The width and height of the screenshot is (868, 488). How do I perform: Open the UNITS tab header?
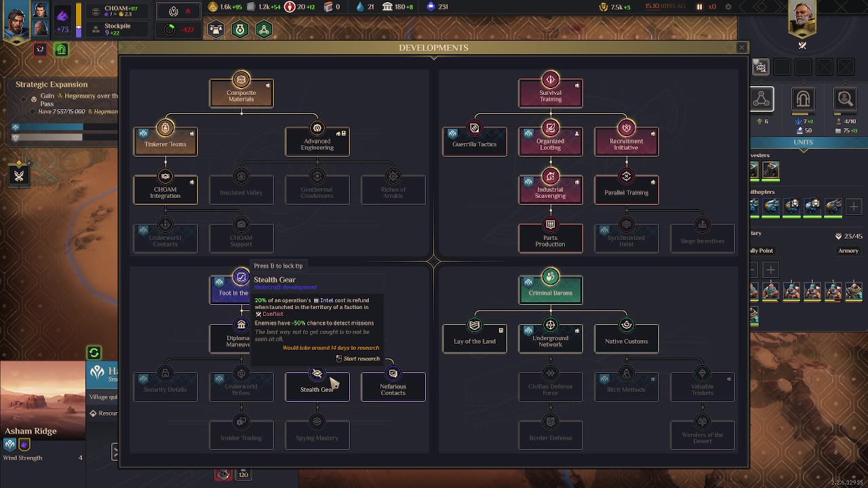(x=803, y=142)
